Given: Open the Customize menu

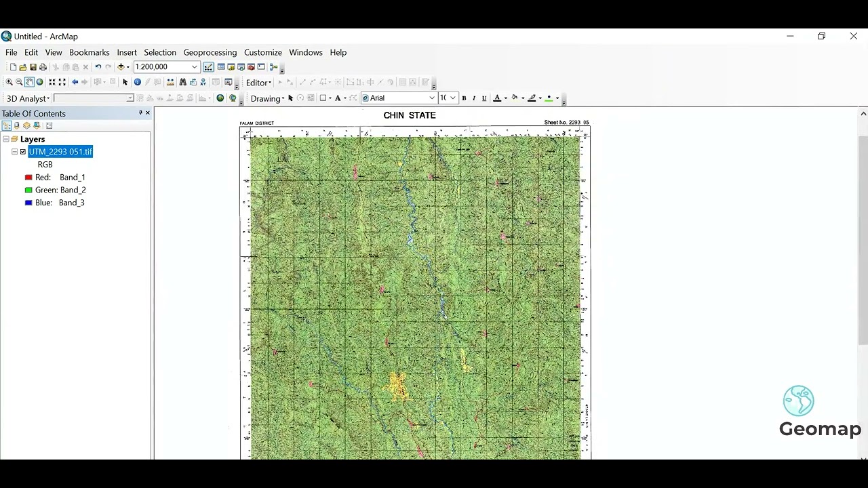Looking at the screenshot, I should [x=263, y=52].
